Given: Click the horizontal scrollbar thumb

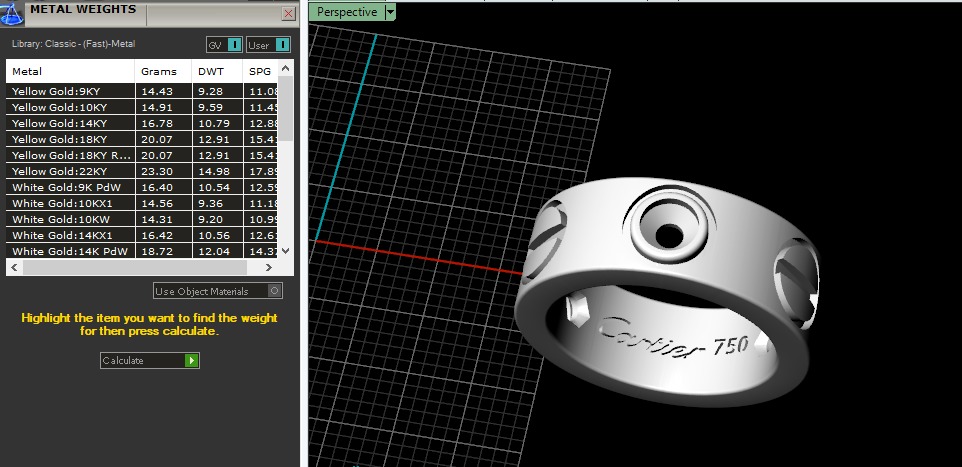Looking at the screenshot, I should [x=135, y=268].
